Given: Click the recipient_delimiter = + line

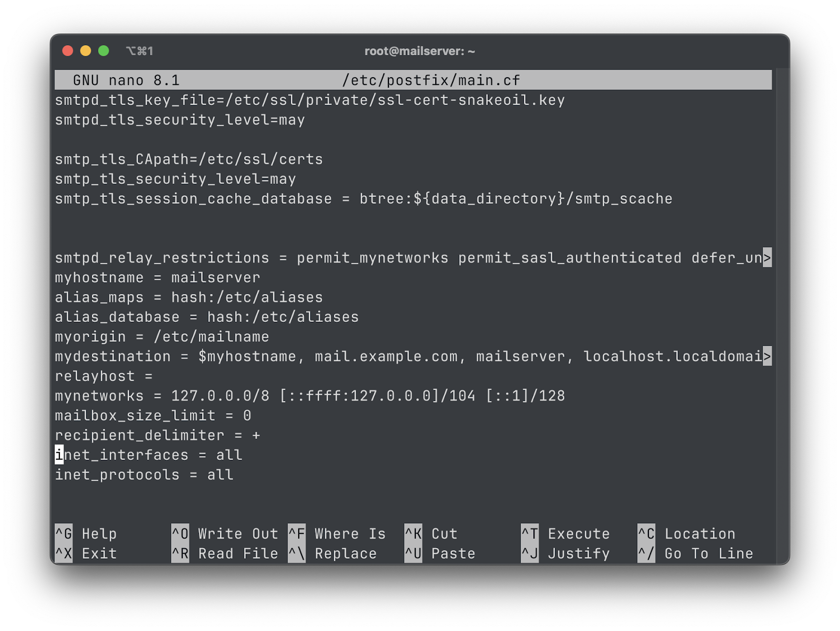Looking at the screenshot, I should click(x=157, y=435).
